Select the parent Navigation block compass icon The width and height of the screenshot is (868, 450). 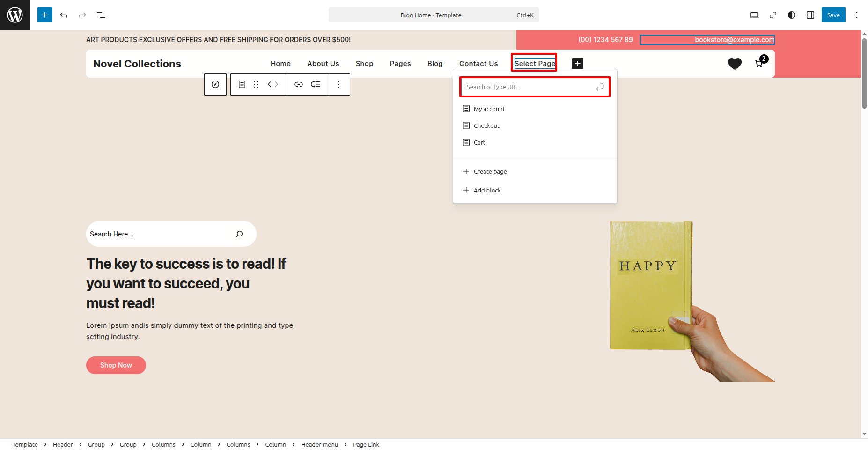(x=215, y=84)
